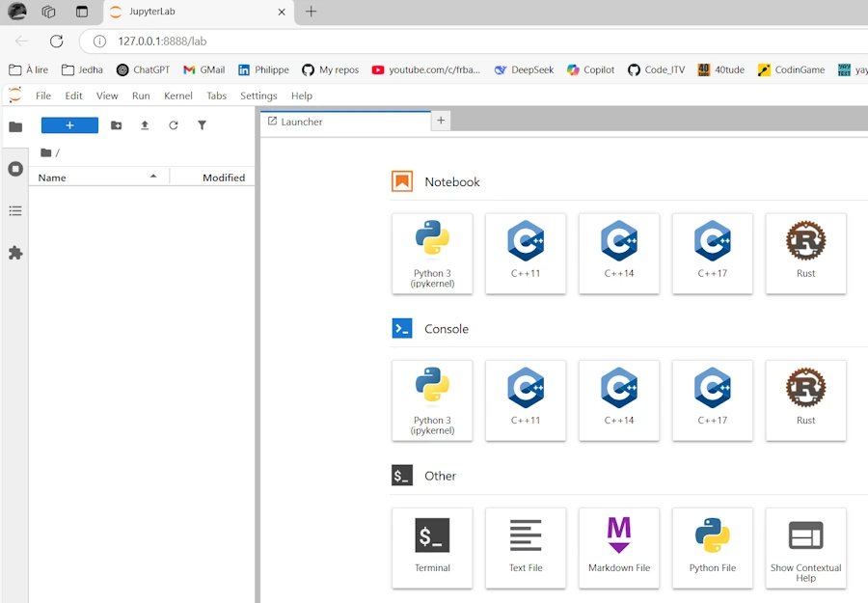
Task: View site information icon
Action: click(99, 41)
